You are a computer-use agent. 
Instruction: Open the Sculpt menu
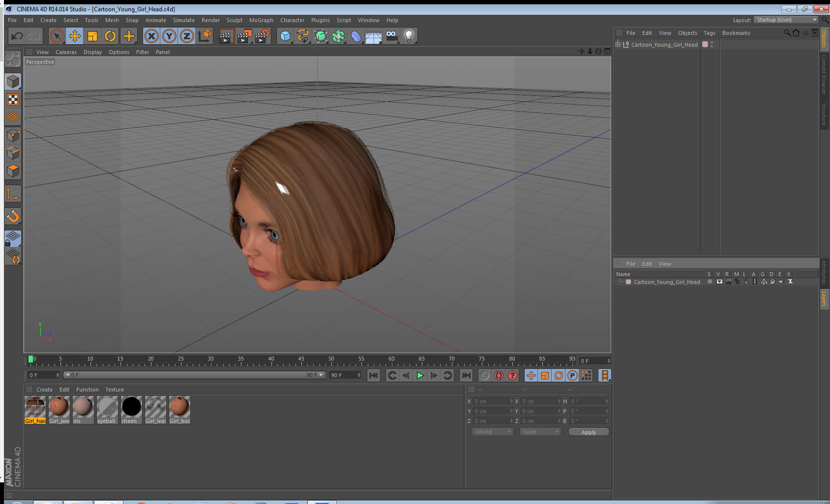pos(234,20)
